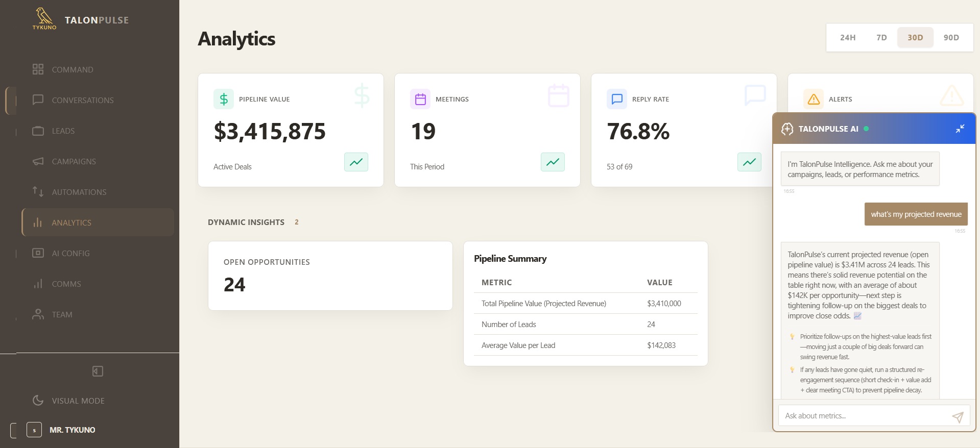This screenshot has height=448, width=980.
Task: Click the Alerts card label
Action: click(841, 99)
